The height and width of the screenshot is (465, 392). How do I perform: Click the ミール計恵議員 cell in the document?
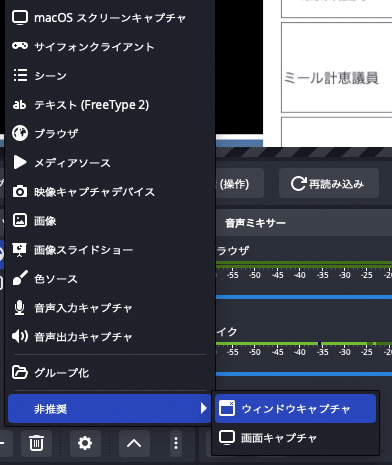337,68
